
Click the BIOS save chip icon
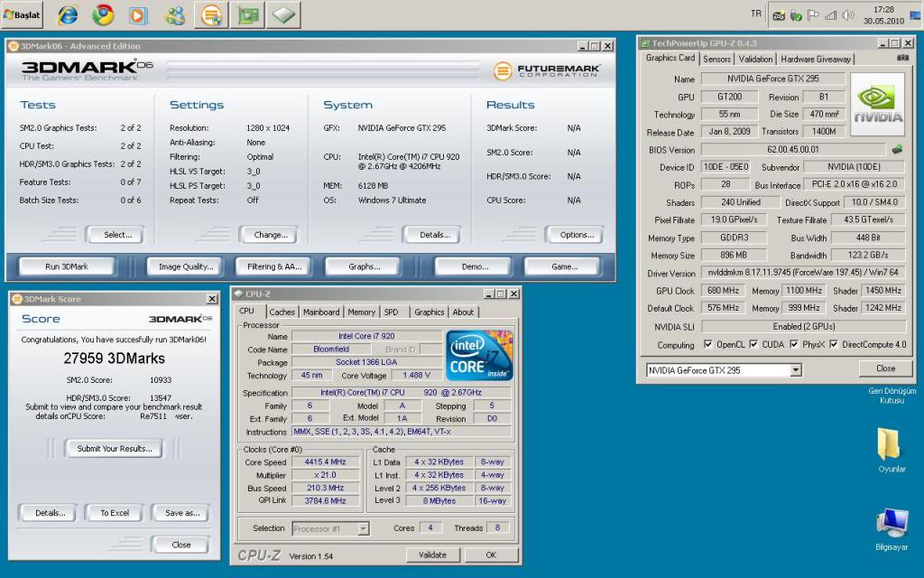pos(897,149)
